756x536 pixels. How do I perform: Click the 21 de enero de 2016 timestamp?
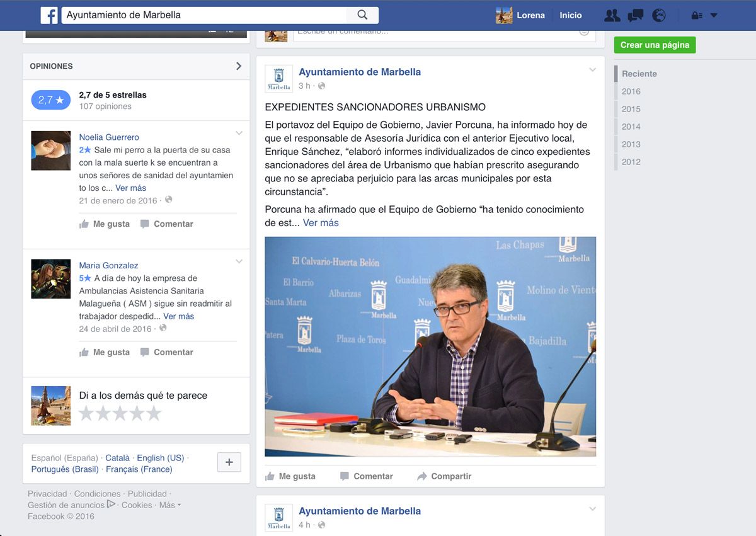pyautogui.click(x=118, y=200)
